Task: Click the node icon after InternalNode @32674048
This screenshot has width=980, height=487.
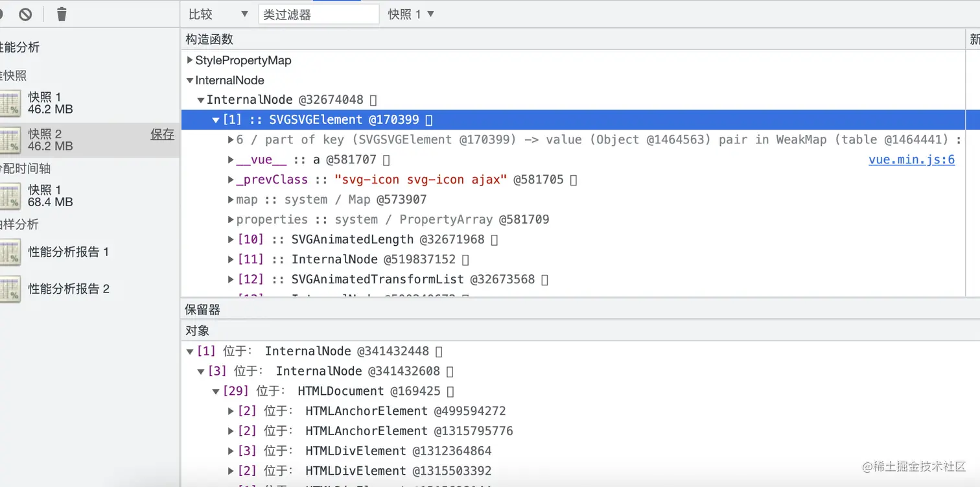Action: [373, 100]
